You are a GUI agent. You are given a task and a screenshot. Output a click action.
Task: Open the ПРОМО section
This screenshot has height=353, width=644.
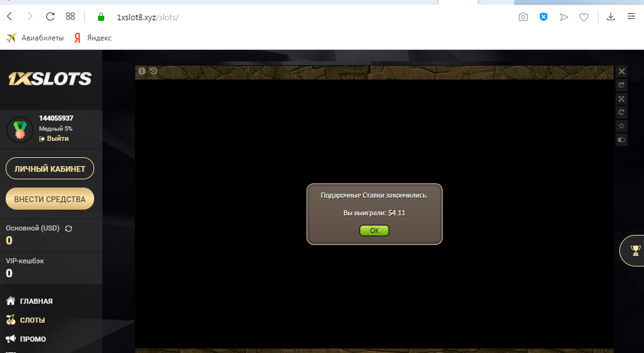26,339
